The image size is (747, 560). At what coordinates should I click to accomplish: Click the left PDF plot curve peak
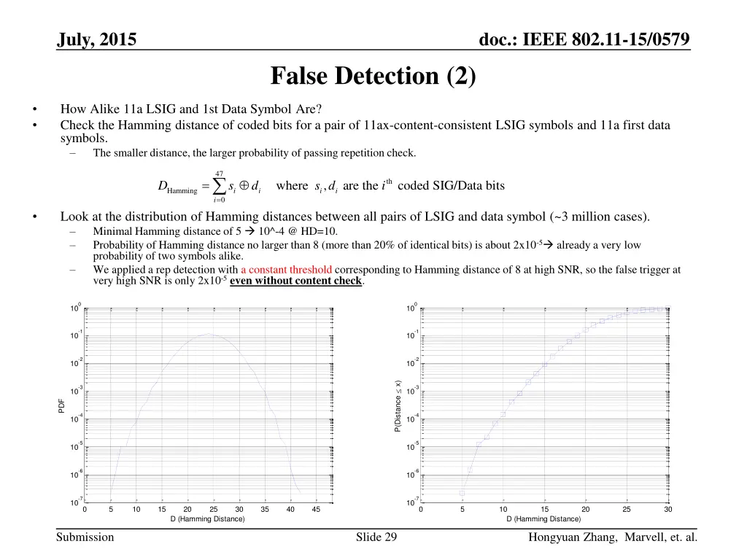coord(210,335)
